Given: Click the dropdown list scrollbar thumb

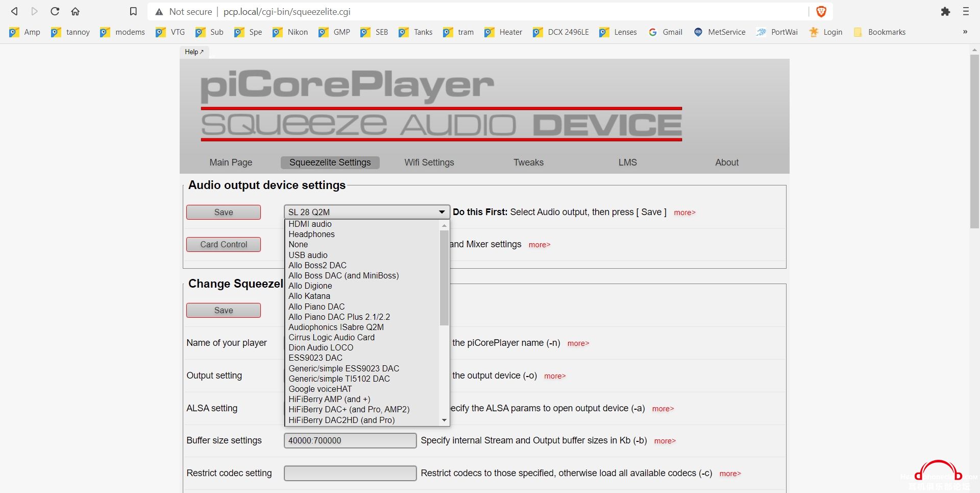Looking at the screenshot, I should coord(444,277).
